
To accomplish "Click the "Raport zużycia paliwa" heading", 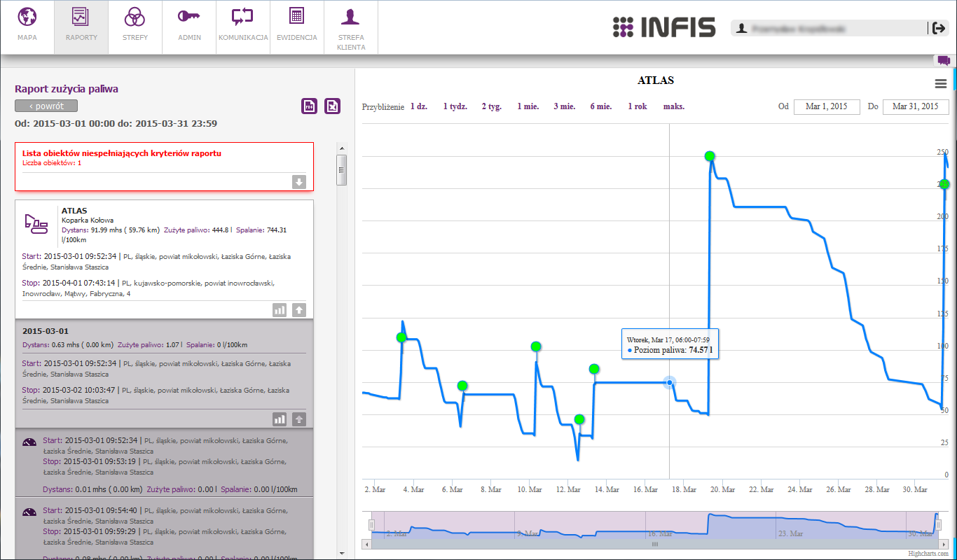I will (67, 89).
